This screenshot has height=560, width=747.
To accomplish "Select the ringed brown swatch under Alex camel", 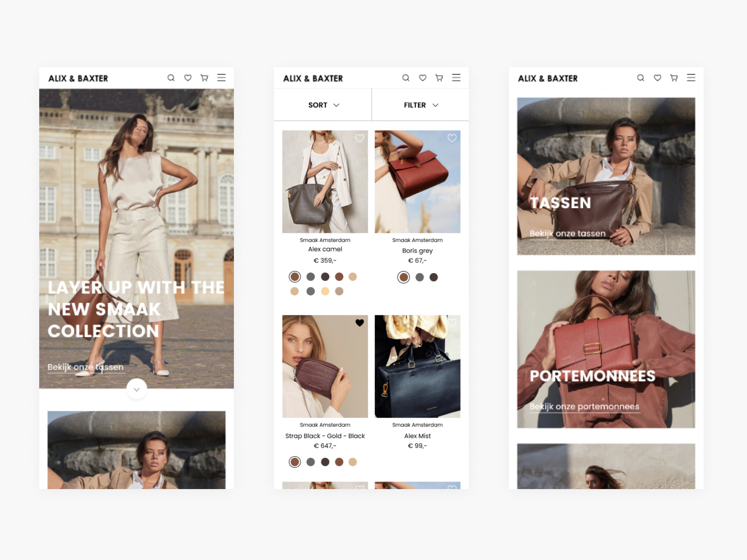I will [295, 277].
